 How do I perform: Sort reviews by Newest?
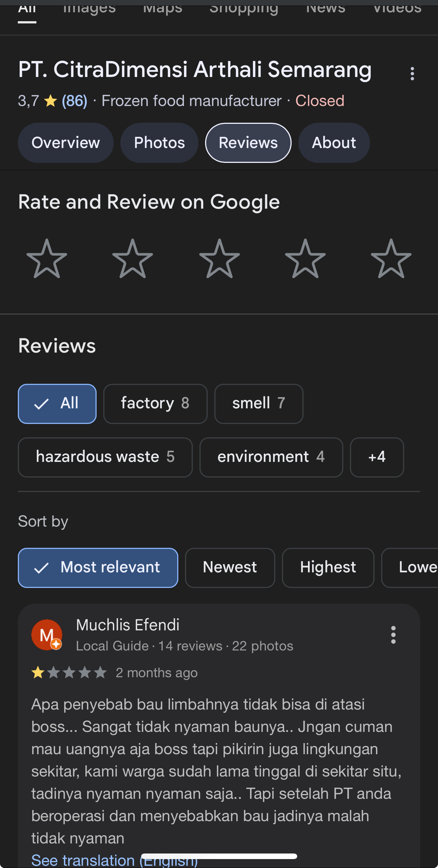coord(230,568)
